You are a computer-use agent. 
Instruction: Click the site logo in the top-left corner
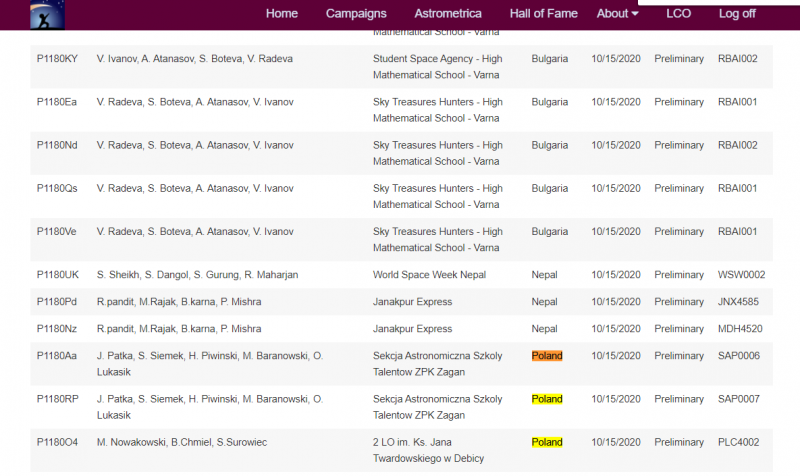point(40,14)
